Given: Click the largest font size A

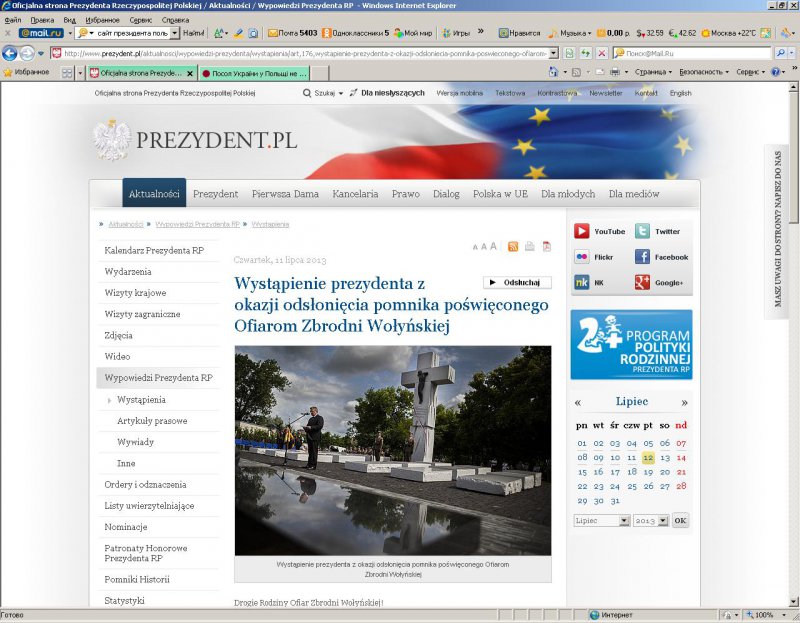Looking at the screenshot, I should [x=493, y=246].
